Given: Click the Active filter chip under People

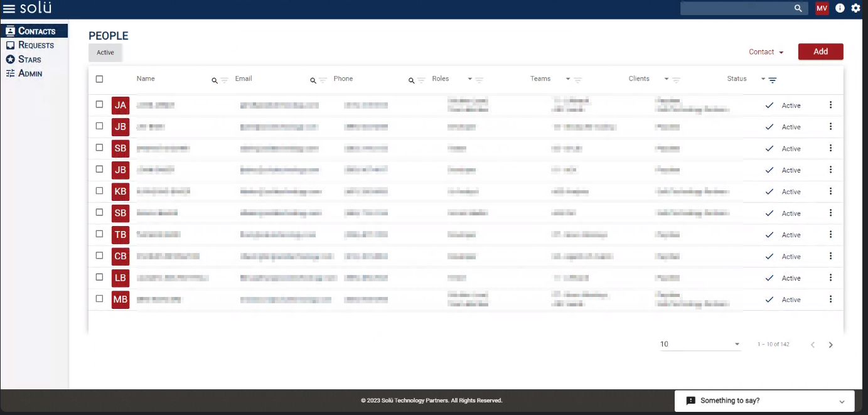Looking at the screenshot, I should point(105,53).
